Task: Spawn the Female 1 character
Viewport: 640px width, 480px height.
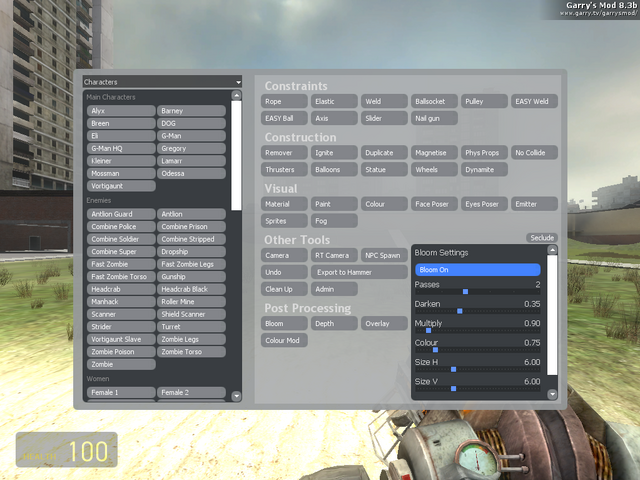Action: [x=121, y=392]
